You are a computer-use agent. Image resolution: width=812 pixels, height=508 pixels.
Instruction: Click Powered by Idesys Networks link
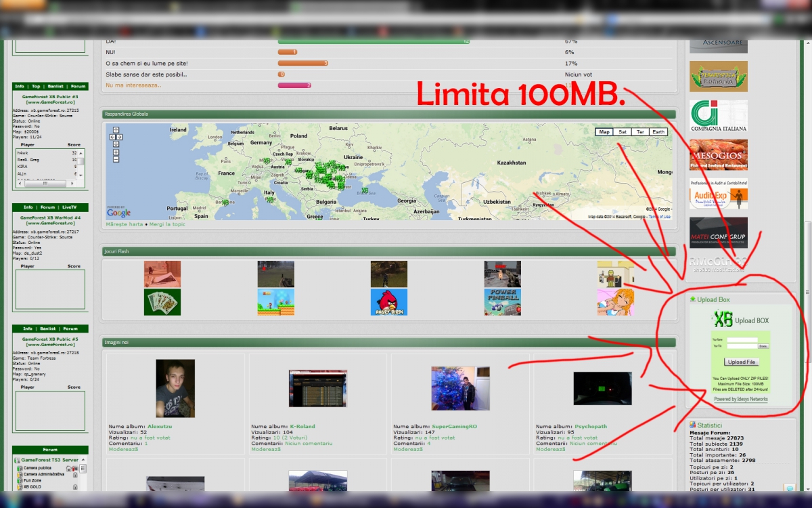(x=741, y=399)
